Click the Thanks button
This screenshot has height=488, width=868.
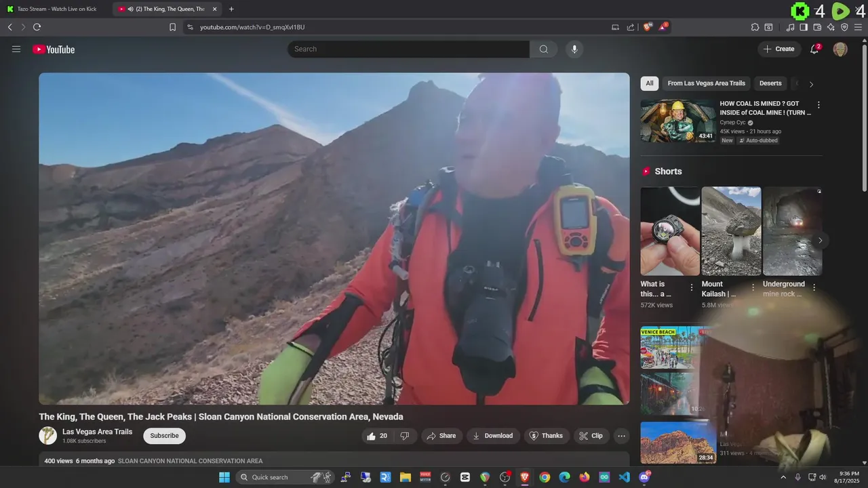[546, 436]
